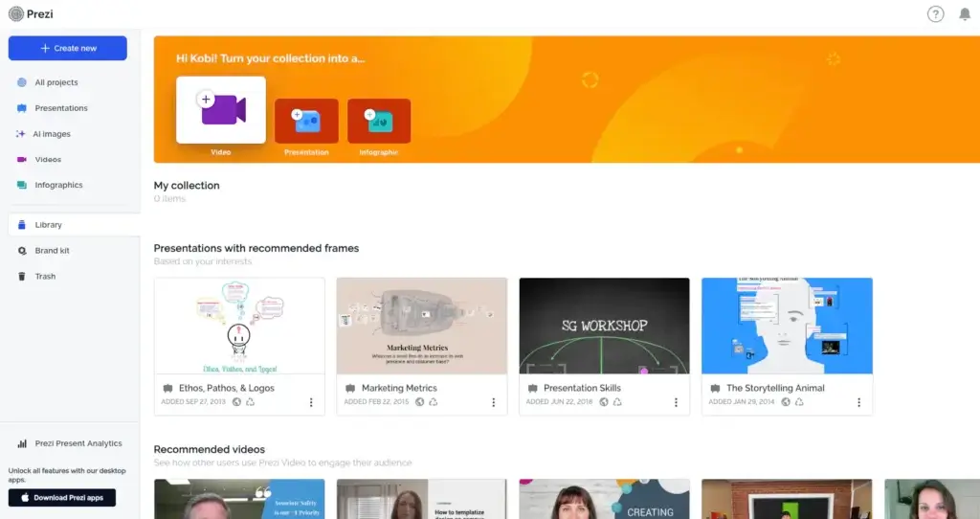
Task: Open the help question mark icon
Action: 935,13
